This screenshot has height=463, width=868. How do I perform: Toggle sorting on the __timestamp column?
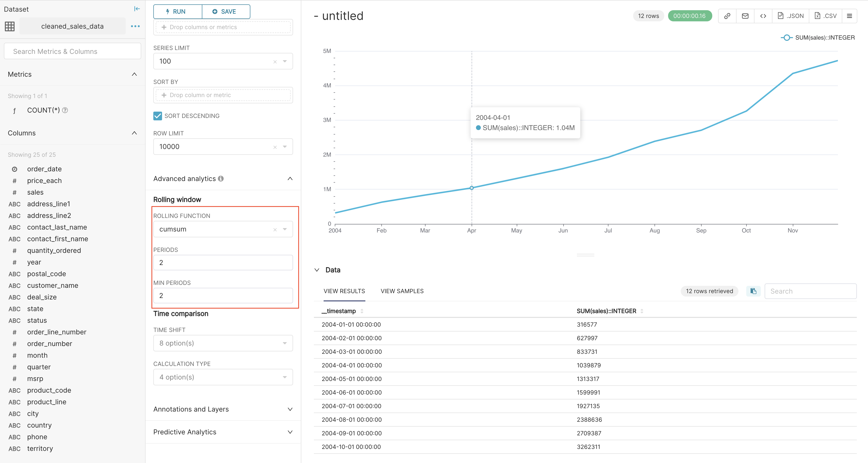(362, 311)
